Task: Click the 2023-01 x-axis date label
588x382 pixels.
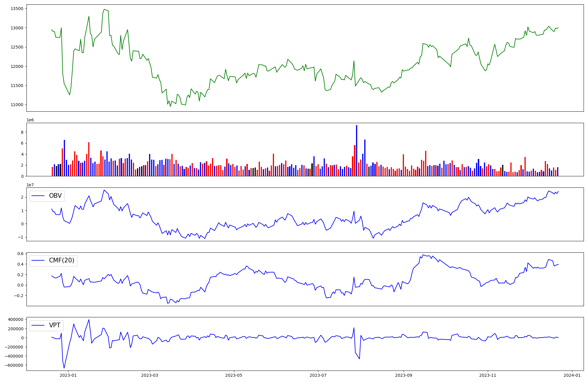Action: tap(68, 375)
